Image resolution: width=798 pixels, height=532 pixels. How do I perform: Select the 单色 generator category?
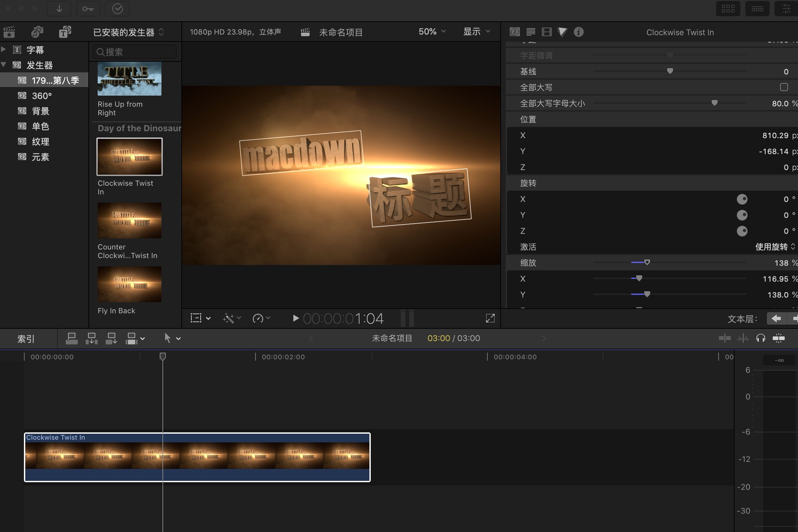[44, 126]
